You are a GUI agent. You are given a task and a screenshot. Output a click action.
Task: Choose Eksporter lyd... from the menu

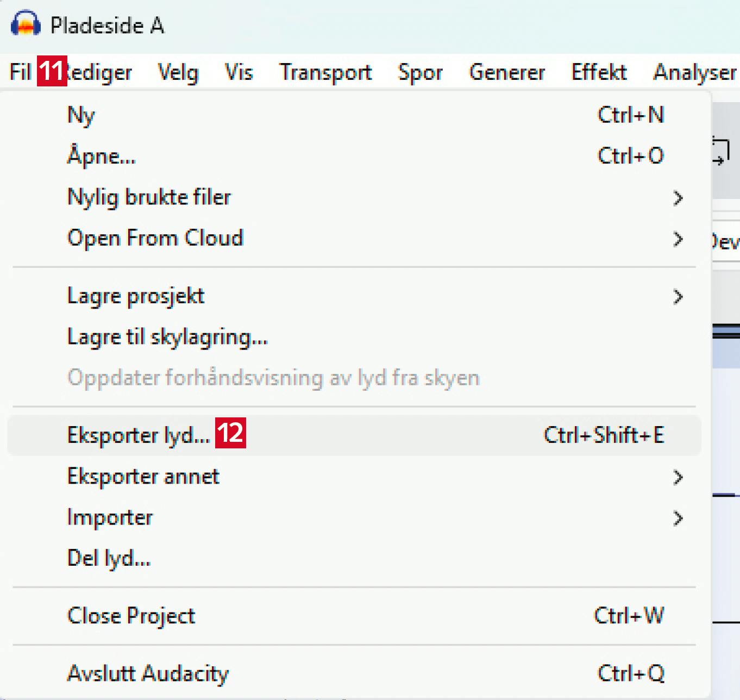coord(139,435)
